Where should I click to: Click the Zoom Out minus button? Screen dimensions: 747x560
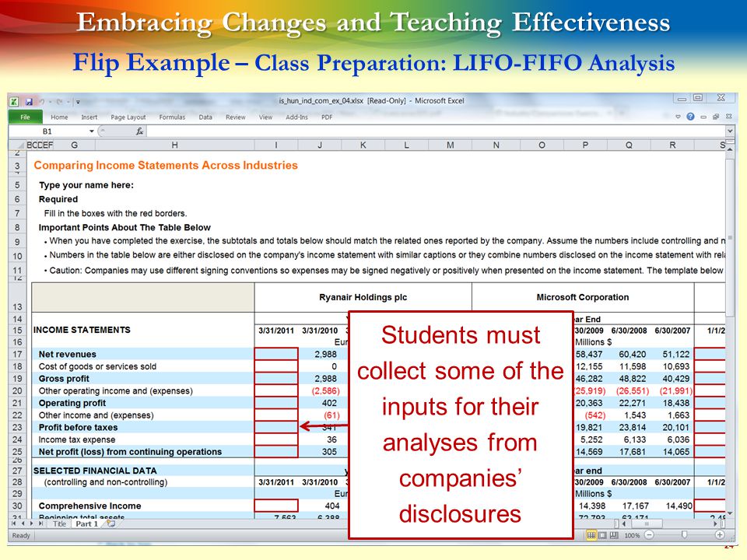click(x=649, y=535)
